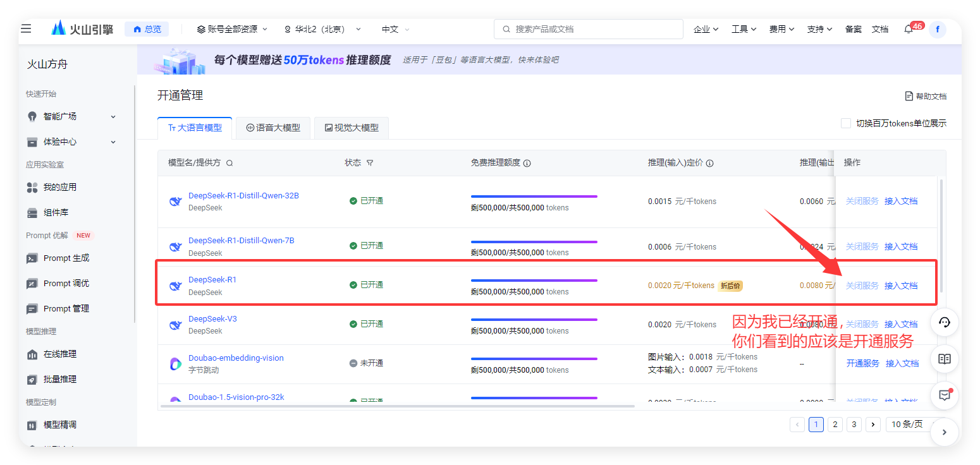The image size is (980, 465).
Task: Expand the 体验中心 sidebar chevron
Action: coord(113,142)
